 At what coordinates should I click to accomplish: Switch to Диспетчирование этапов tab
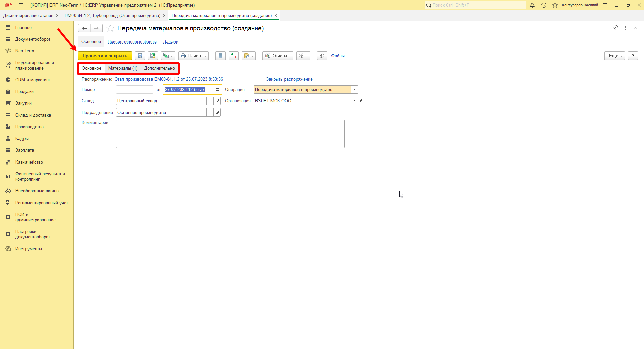[28, 16]
